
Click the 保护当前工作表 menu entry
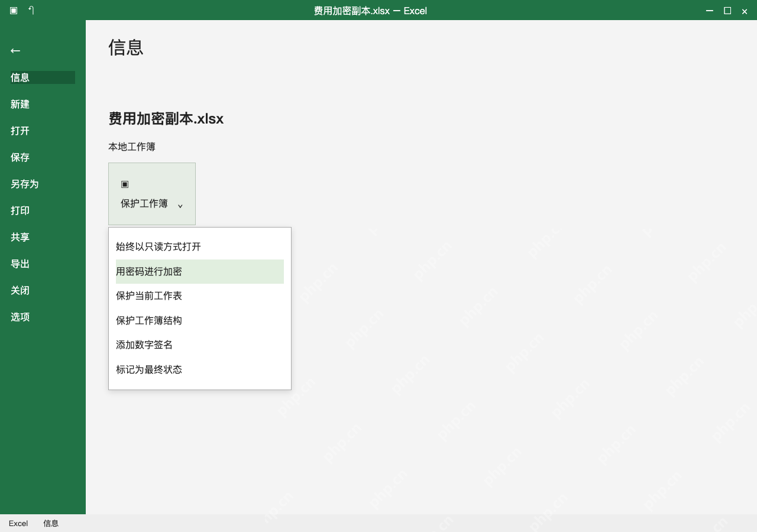click(200, 296)
